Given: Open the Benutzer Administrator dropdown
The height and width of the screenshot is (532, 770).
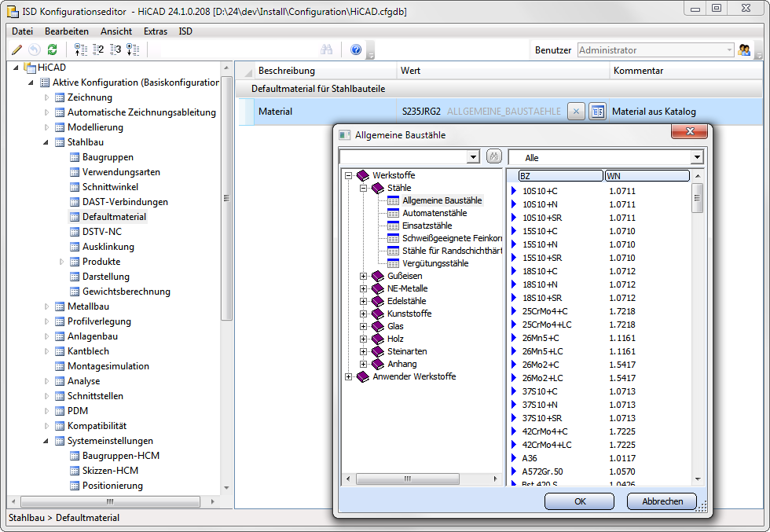Looking at the screenshot, I should click(729, 50).
